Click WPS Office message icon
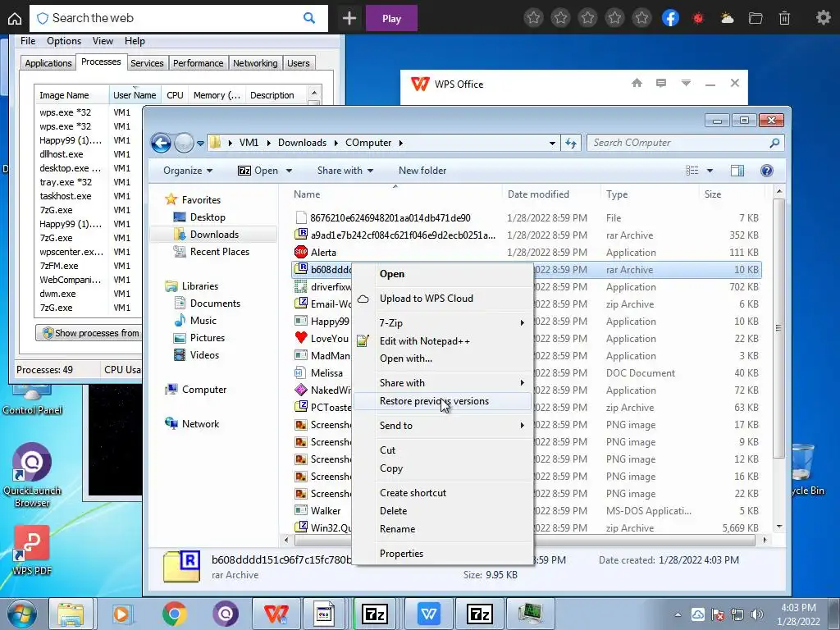 tap(661, 83)
